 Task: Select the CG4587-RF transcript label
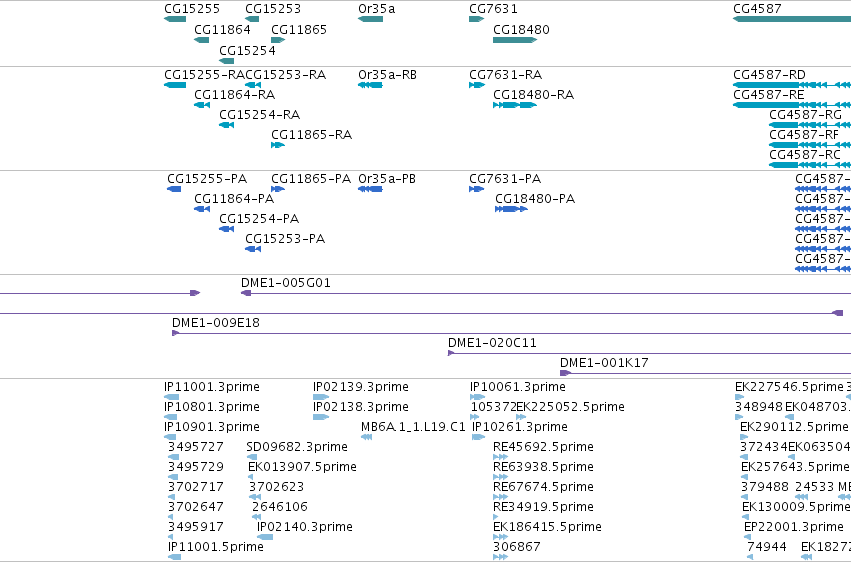point(804,135)
